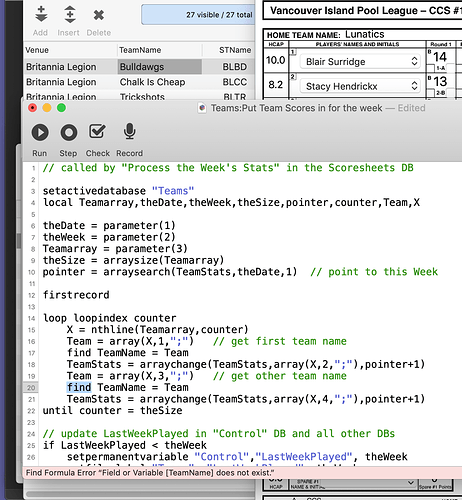462x500 pixels.
Task: Select the Bulldawgs team name cell
Action: (159, 67)
